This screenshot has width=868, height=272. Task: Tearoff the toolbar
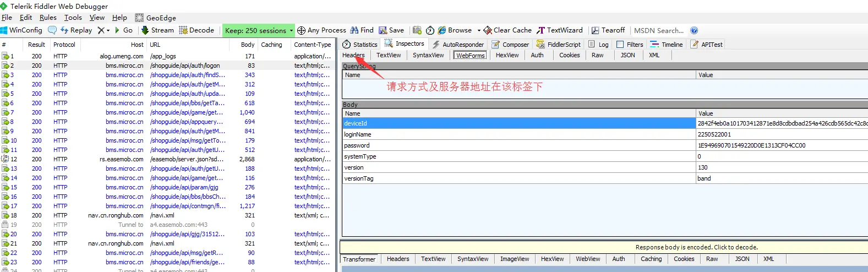click(608, 30)
